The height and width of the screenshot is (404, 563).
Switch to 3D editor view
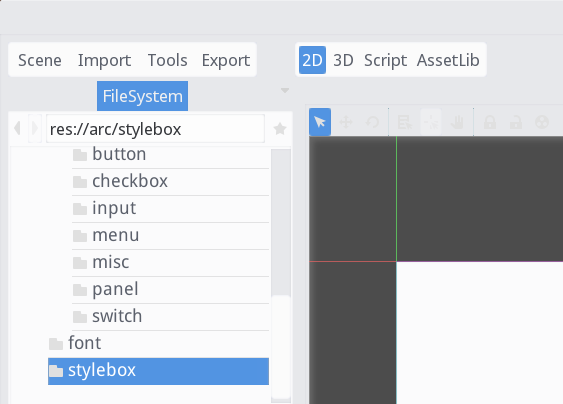click(x=343, y=60)
